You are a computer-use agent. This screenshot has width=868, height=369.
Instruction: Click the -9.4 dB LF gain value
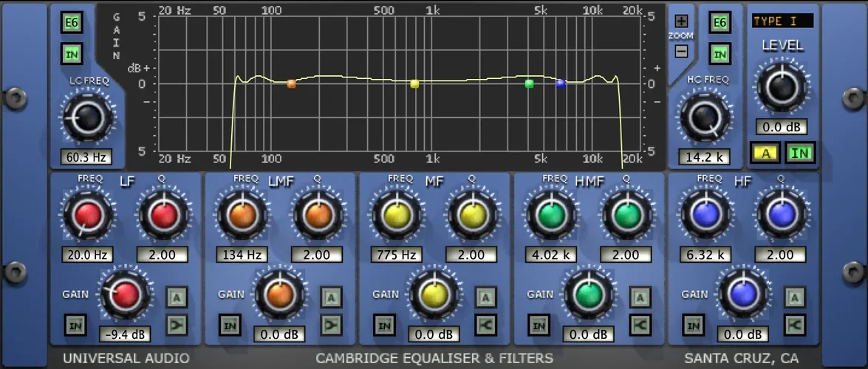[x=125, y=335]
